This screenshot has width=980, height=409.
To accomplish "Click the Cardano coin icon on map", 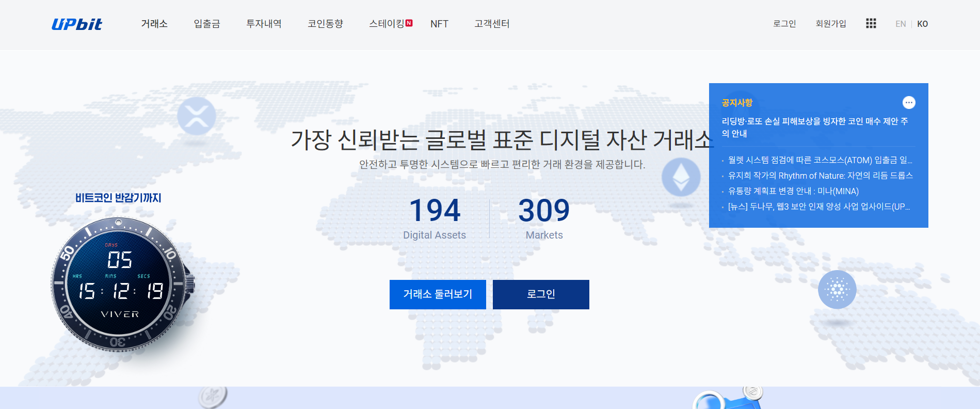I will (837, 290).
